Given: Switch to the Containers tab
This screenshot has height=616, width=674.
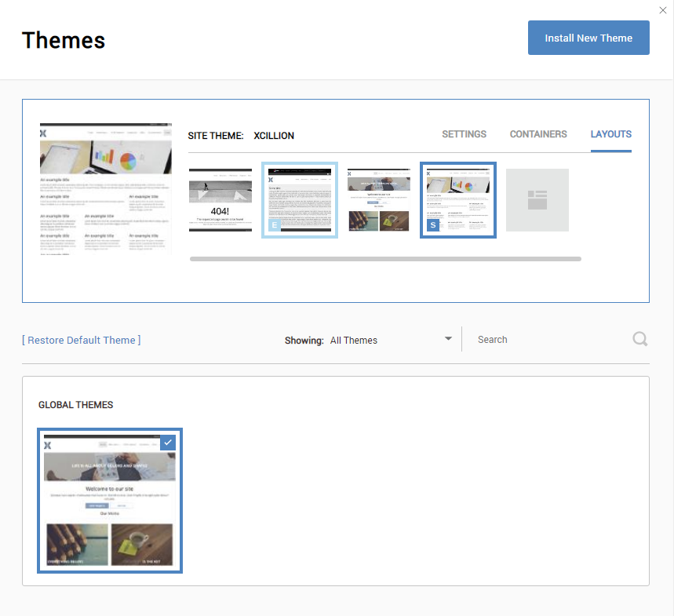Looking at the screenshot, I should pyautogui.click(x=537, y=134).
